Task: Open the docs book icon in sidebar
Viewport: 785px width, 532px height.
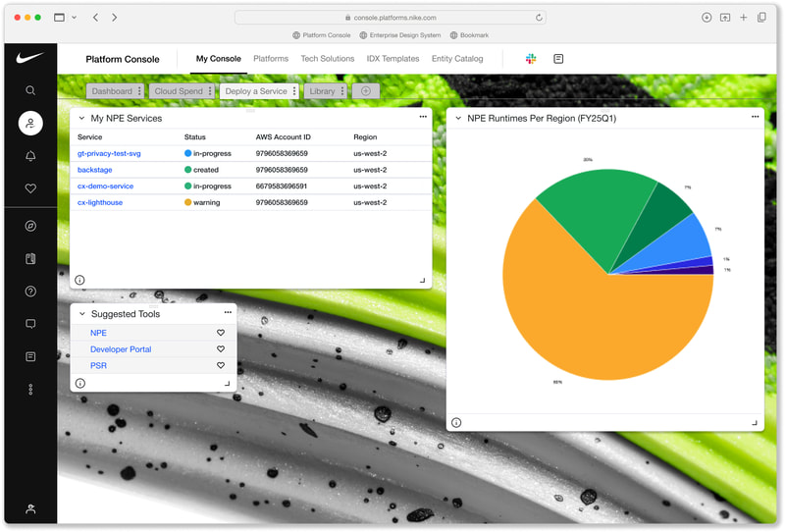Action: [30, 258]
